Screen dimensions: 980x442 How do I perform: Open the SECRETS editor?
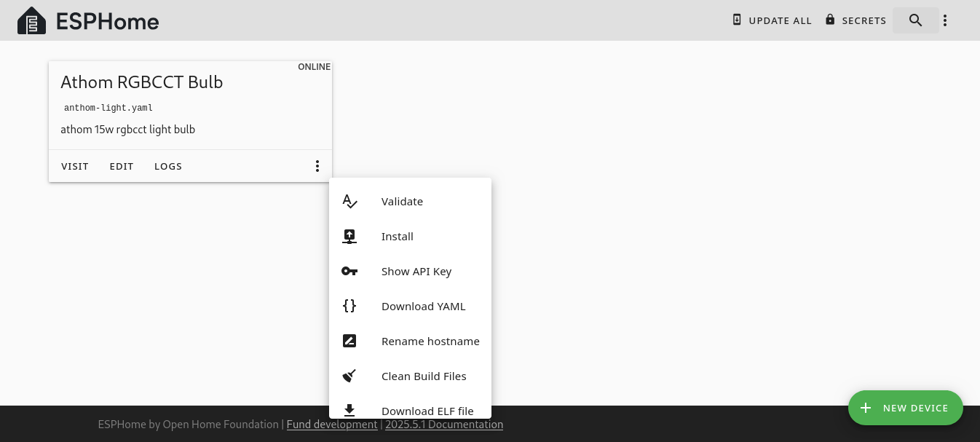point(855,20)
